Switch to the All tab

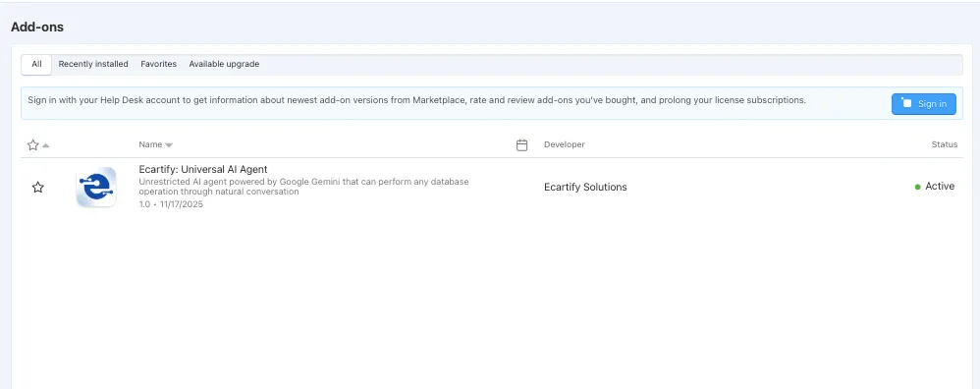click(36, 65)
